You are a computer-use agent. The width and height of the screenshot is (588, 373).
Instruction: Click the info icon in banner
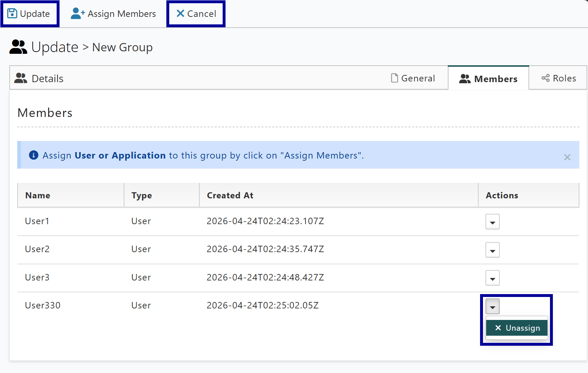click(x=34, y=155)
